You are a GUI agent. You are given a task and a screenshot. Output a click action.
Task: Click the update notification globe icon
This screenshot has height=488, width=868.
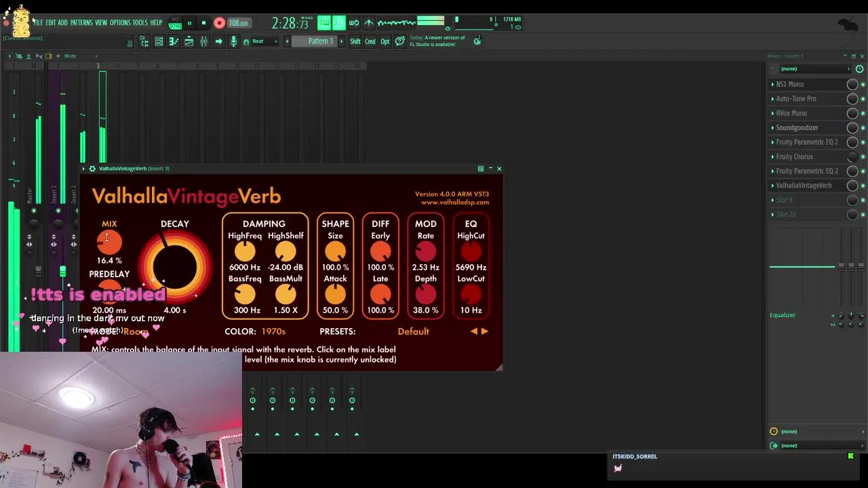(477, 41)
